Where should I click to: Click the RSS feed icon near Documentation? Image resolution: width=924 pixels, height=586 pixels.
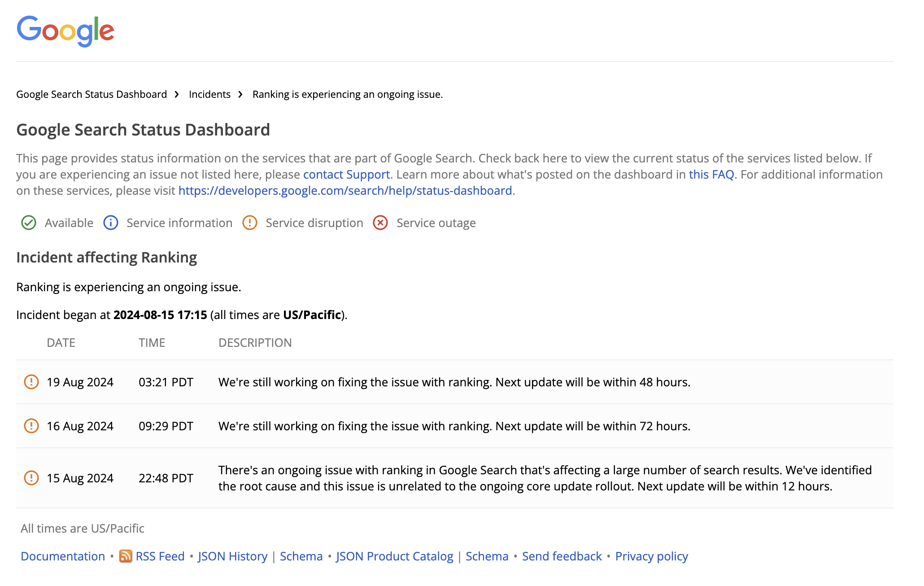(x=125, y=556)
